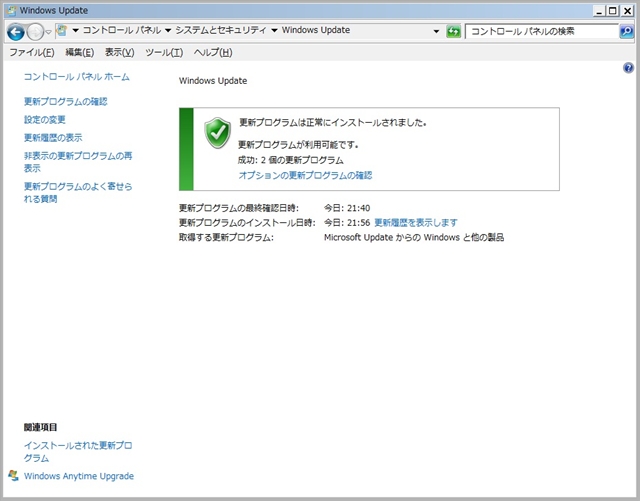Click the 関連項目 heading
The width and height of the screenshot is (640, 501).
(x=40, y=427)
